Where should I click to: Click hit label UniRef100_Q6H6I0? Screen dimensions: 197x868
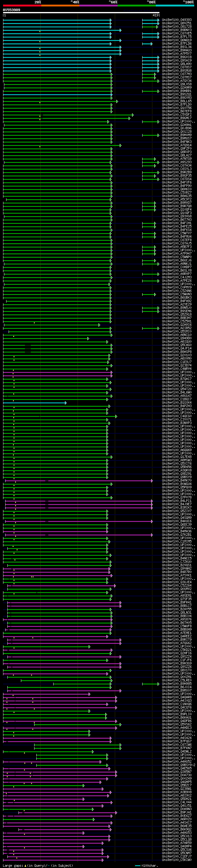pos(177,189)
